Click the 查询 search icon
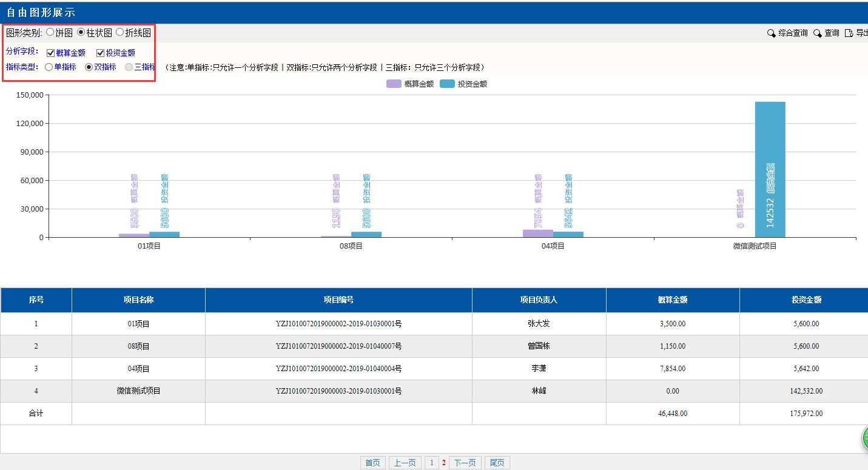868x470 pixels. point(818,33)
